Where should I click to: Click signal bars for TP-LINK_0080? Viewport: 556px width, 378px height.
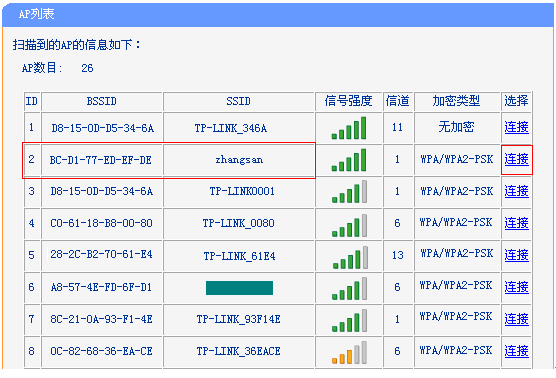tap(349, 226)
